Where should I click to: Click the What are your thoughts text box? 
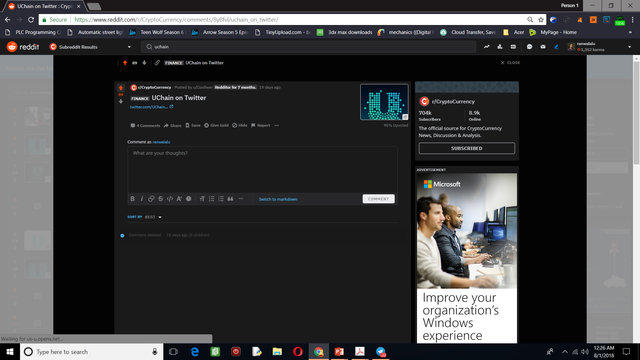pyautogui.click(x=262, y=169)
